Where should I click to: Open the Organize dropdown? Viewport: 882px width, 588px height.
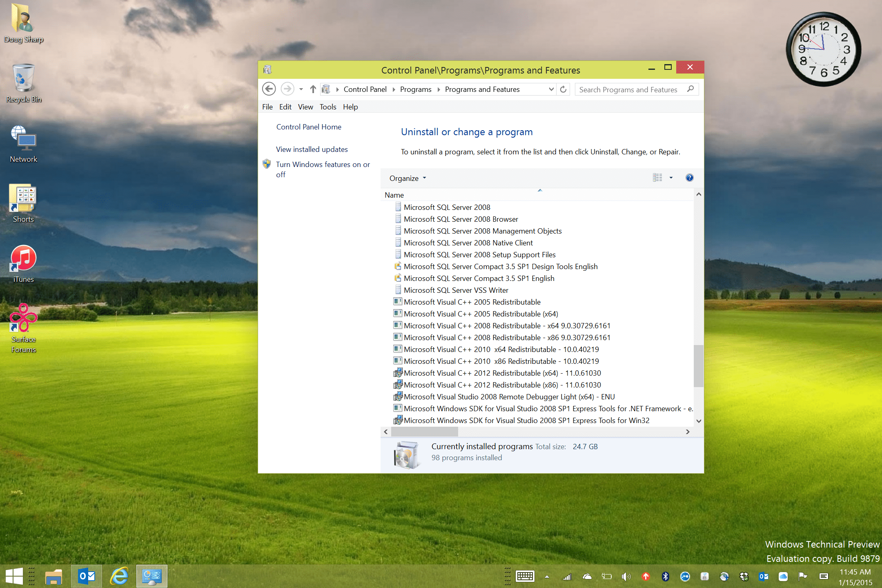click(408, 178)
